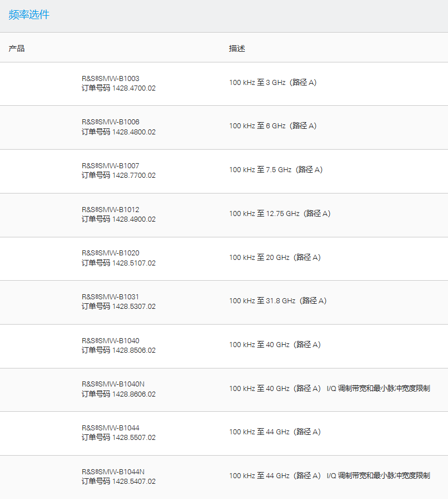Click the description text in the 1428.8506.02 row

tap(275, 345)
